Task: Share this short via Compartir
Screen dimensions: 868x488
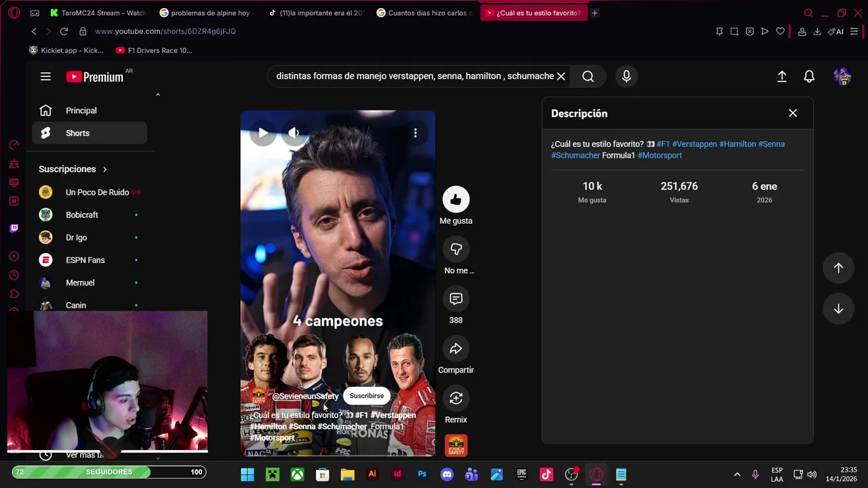Action: tap(456, 348)
